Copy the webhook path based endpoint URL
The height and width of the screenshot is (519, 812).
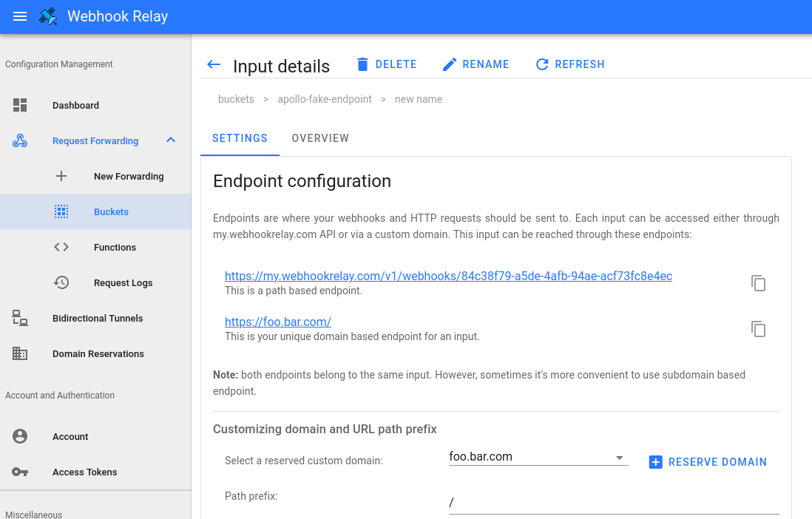pos(758,283)
